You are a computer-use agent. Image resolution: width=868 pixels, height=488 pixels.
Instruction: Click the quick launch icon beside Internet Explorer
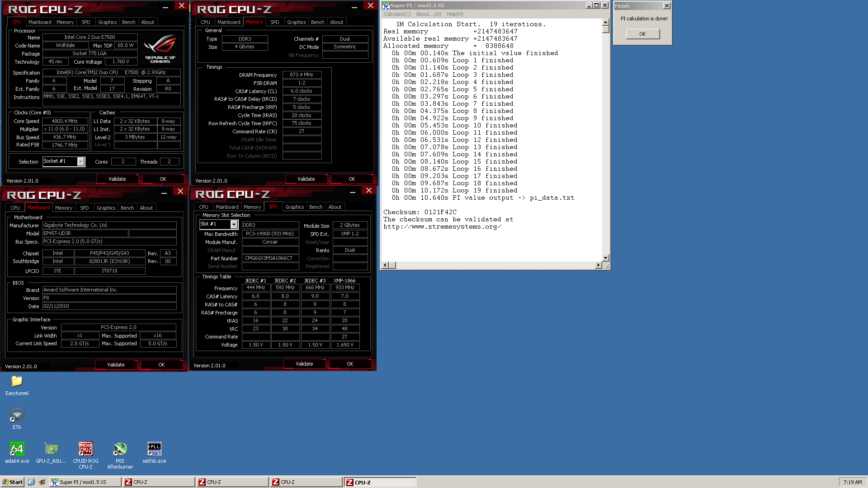tap(42, 482)
